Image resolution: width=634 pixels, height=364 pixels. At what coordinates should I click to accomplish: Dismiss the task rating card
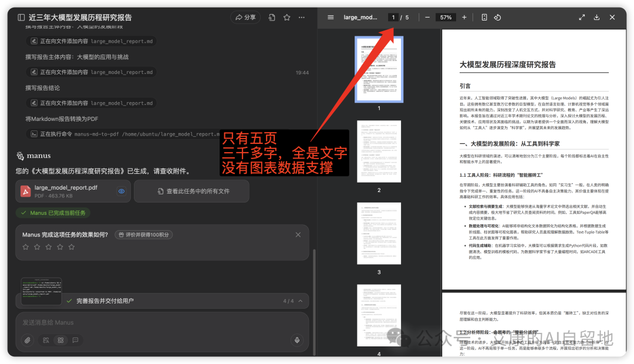pyautogui.click(x=298, y=235)
